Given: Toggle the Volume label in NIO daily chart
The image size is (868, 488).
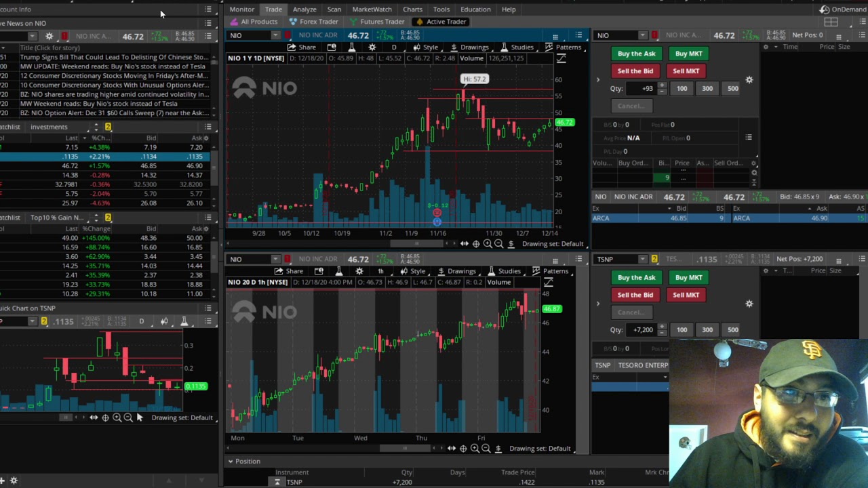Looking at the screenshot, I should tap(471, 58).
